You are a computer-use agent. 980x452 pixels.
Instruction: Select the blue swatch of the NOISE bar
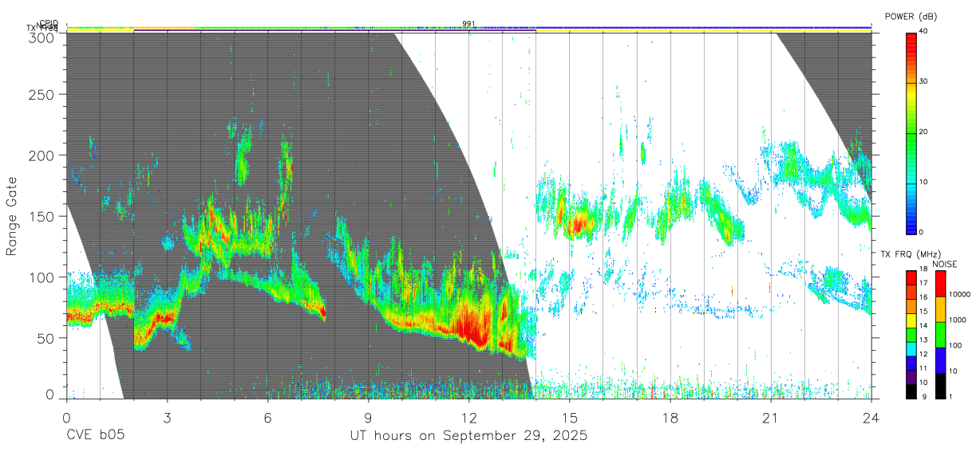click(940, 360)
